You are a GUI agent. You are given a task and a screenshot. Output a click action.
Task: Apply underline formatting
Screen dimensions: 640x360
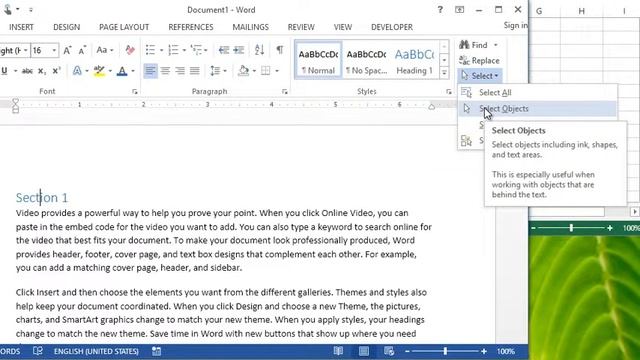(x=4, y=71)
